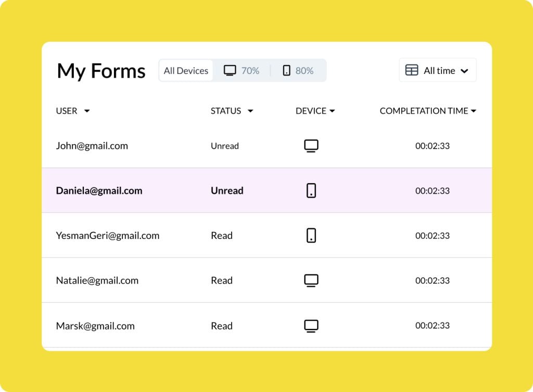Mark YesmanGeri's form status as Read
The height and width of the screenshot is (392, 533).
222,235
